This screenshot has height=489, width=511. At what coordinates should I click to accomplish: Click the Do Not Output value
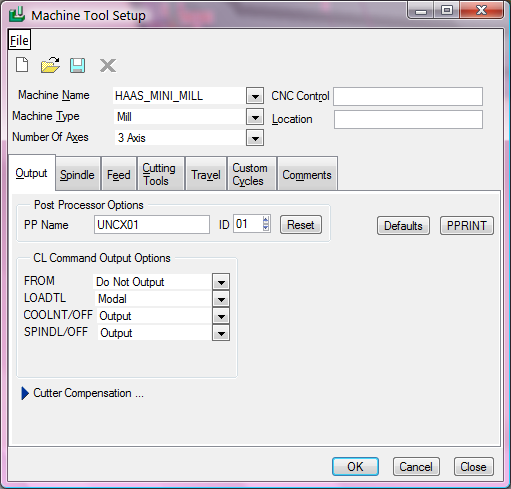tap(130, 282)
